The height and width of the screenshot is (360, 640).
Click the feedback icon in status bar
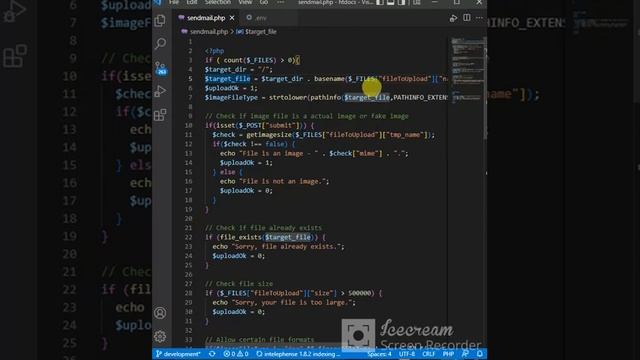point(465,354)
